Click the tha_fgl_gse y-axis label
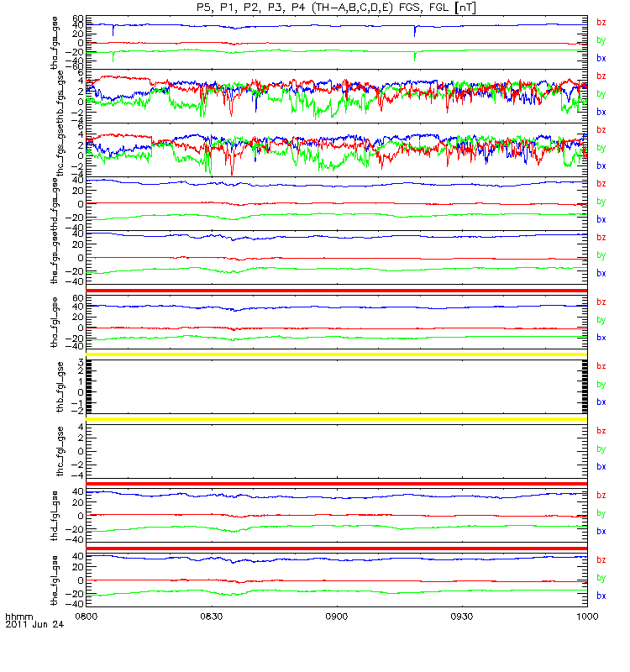The image size is (630, 672). (55, 323)
